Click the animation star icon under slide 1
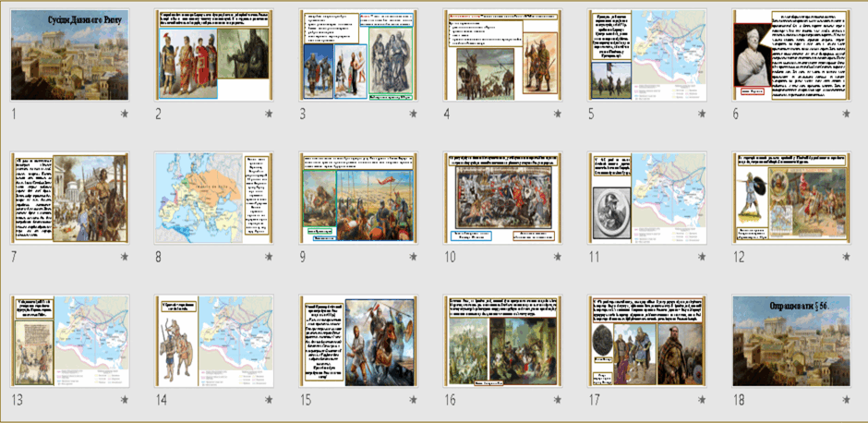The width and height of the screenshot is (868, 423). pos(125,114)
